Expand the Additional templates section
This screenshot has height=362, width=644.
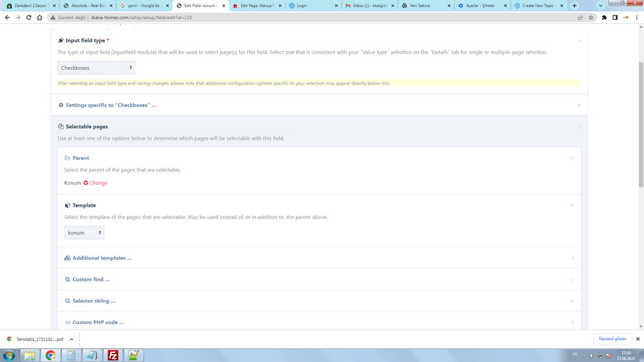pyautogui.click(x=102, y=258)
